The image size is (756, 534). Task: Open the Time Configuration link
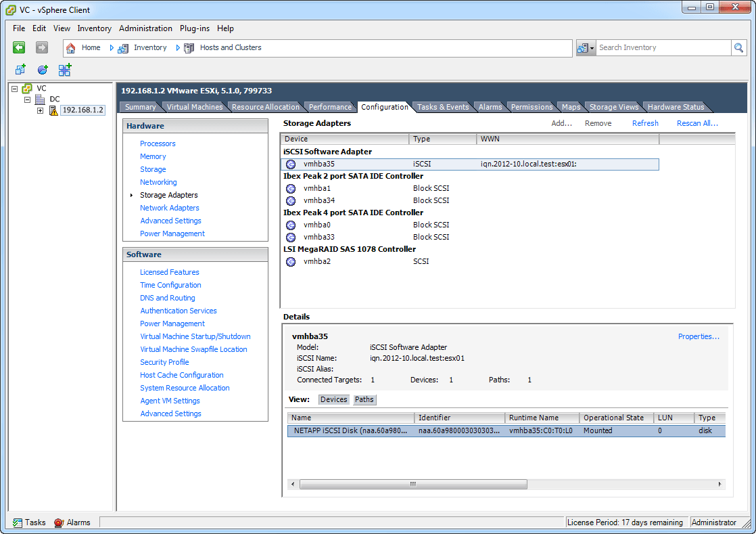[170, 285]
